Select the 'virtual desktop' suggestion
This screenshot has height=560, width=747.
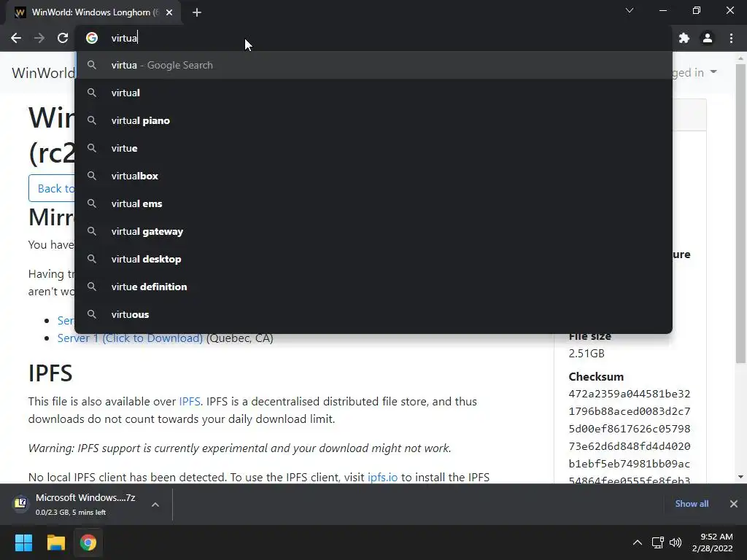point(373,259)
